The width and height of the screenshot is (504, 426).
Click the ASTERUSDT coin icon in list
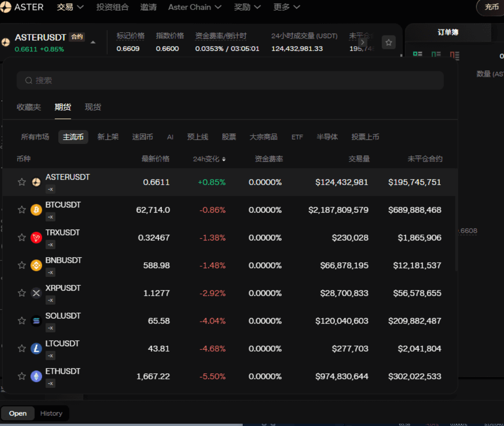(36, 182)
